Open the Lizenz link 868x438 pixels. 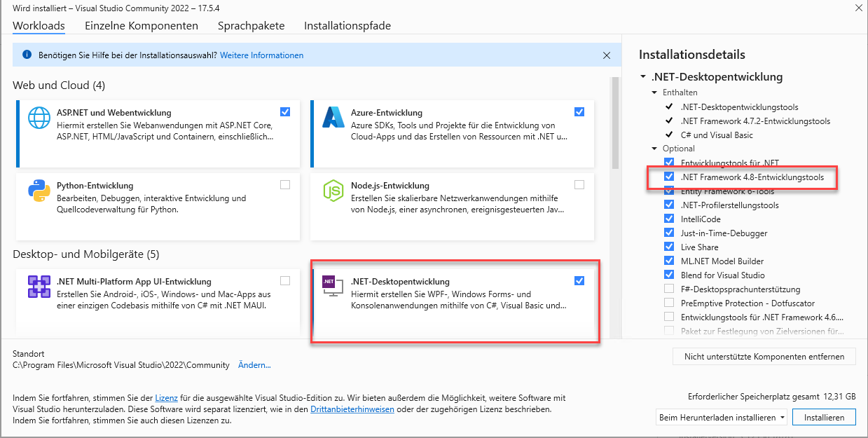[x=166, y=398]
